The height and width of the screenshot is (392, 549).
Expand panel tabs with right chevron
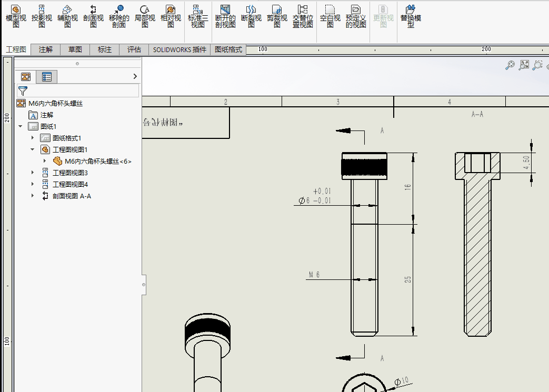[x=135, y=76]
